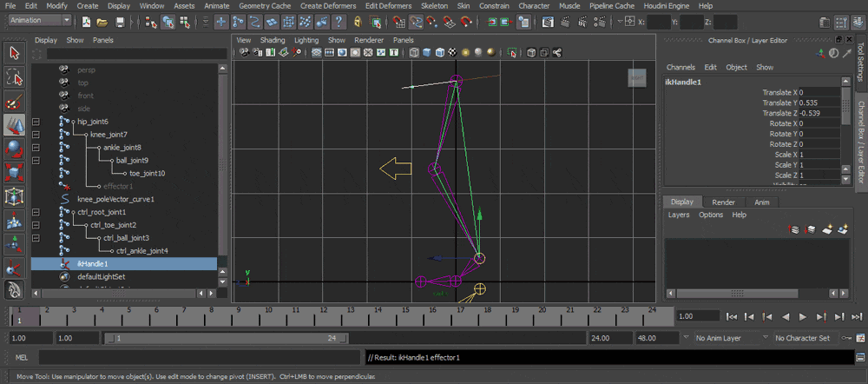Click Create layer from selected icon

[x=843, y=228]
